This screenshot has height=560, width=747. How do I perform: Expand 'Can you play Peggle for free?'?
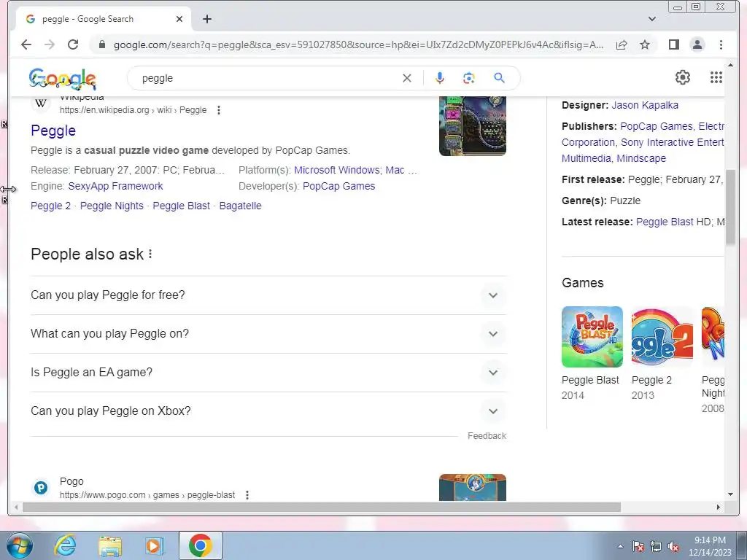268,295
